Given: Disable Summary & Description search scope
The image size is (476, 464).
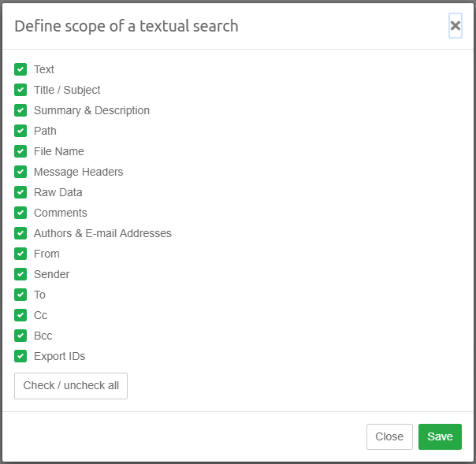Looking at the screenshot, I should [20, 110].
